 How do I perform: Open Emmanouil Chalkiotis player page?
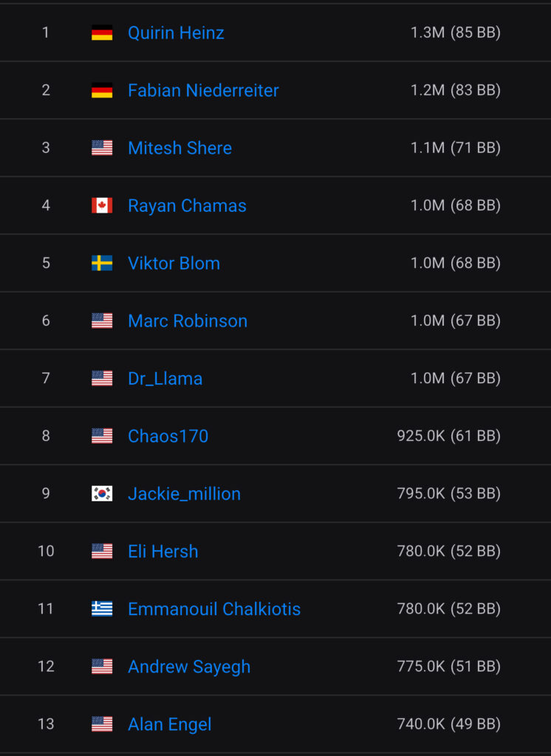tap(214, 608)
